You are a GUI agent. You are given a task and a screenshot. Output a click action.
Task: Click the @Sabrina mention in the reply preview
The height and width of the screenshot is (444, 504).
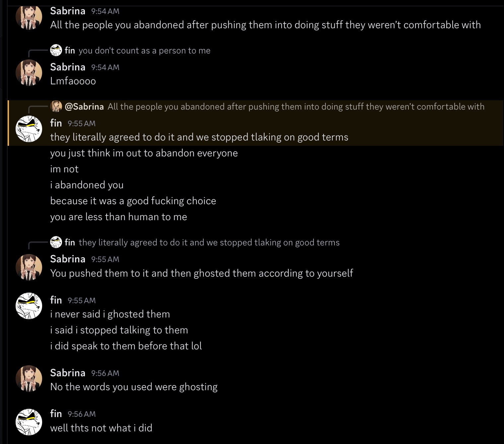click(x=84, y=107)
